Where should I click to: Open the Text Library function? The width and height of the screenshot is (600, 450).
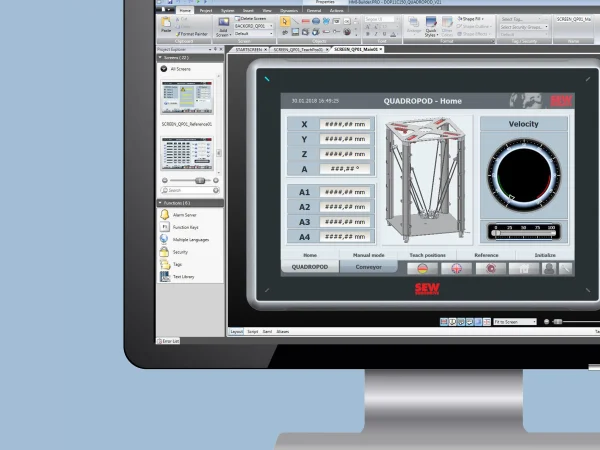pos(183,277)
